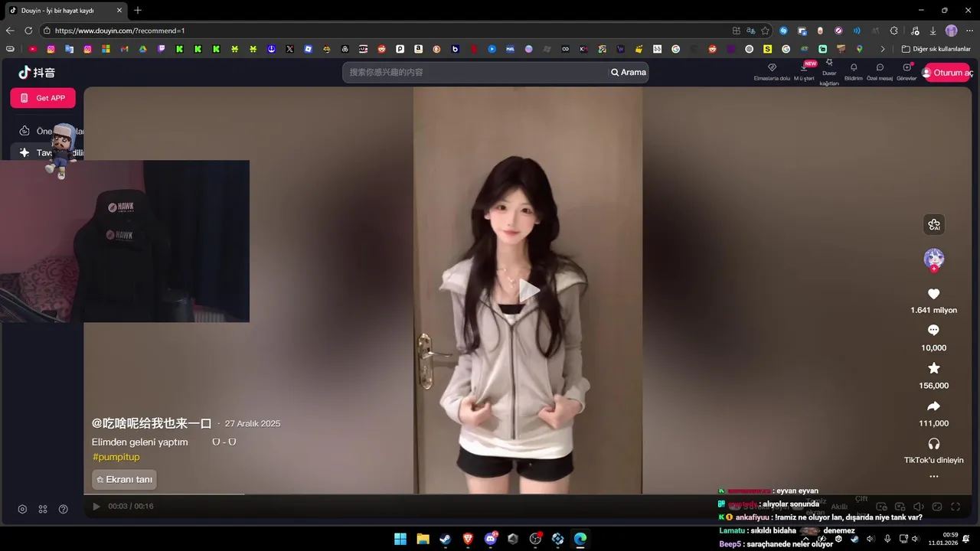Open the comments bubble showing 10,000

tap(933, 330)
